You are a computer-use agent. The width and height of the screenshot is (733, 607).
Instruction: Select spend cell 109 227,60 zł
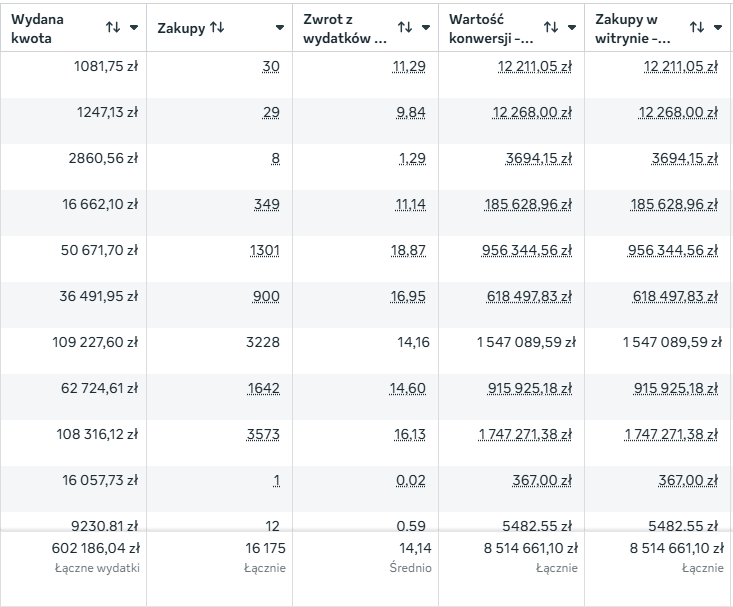(x=95, y=342)
